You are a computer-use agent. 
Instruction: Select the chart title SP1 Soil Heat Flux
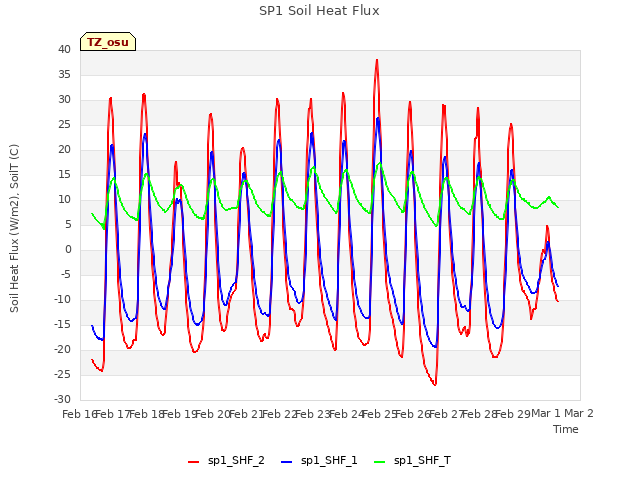click(x=319, y=11)
